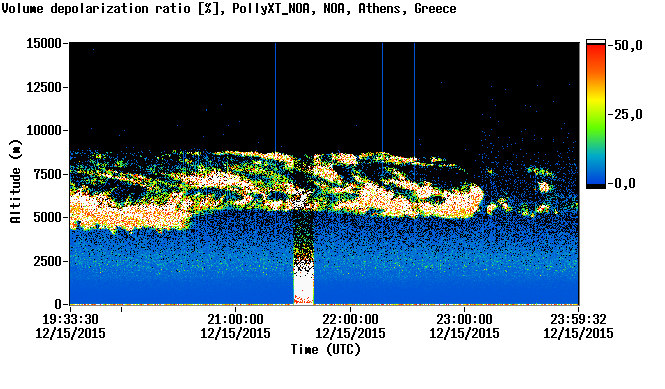
Task: Click the 10000 altitude tick label
Action: pyautogui.click(x=44, y=130)
